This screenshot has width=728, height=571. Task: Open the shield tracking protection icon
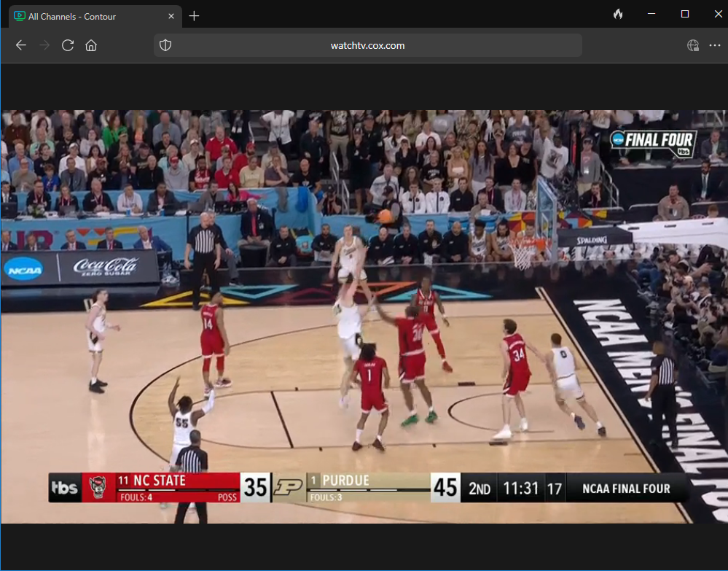(x=165, y=45)
